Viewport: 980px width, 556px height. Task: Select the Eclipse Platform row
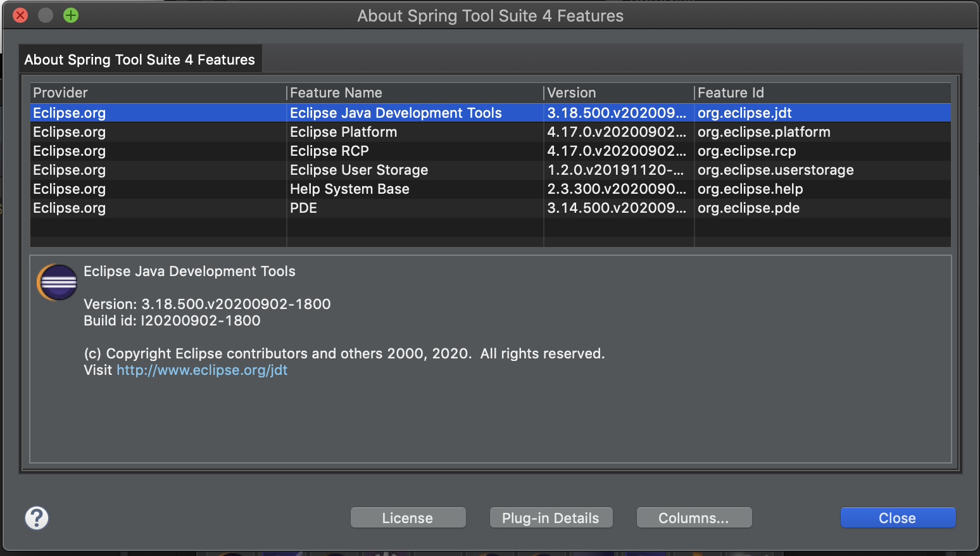491,132
